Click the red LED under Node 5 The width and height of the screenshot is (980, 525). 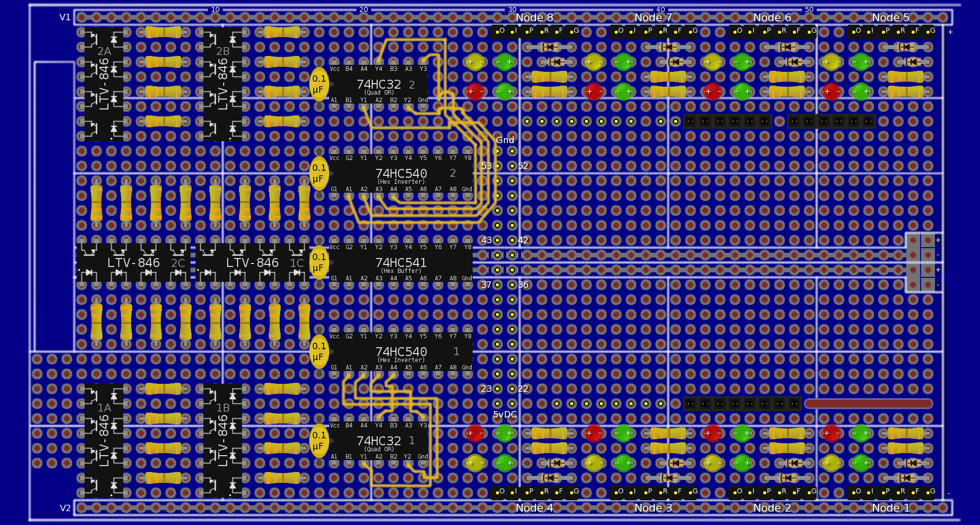832,92
